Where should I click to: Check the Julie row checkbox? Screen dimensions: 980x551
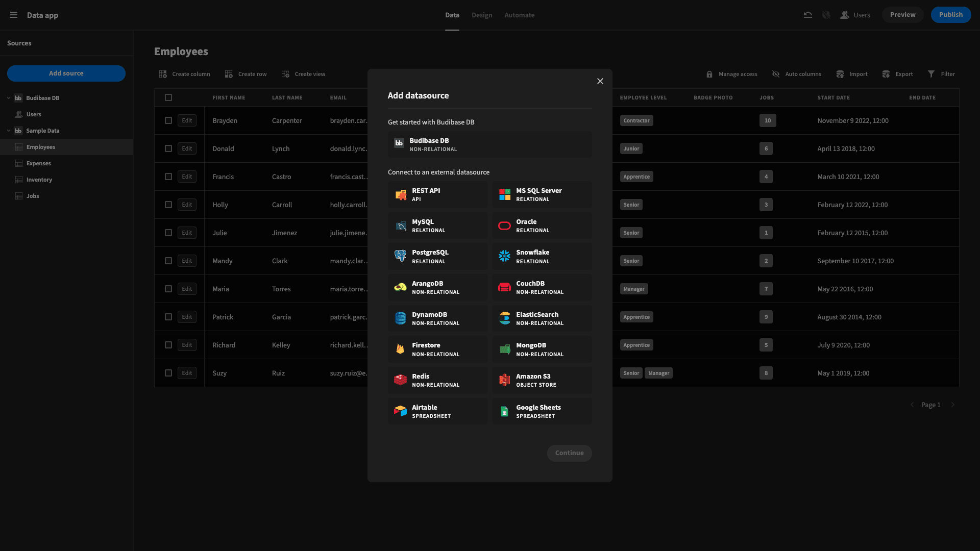pos(168,233)
